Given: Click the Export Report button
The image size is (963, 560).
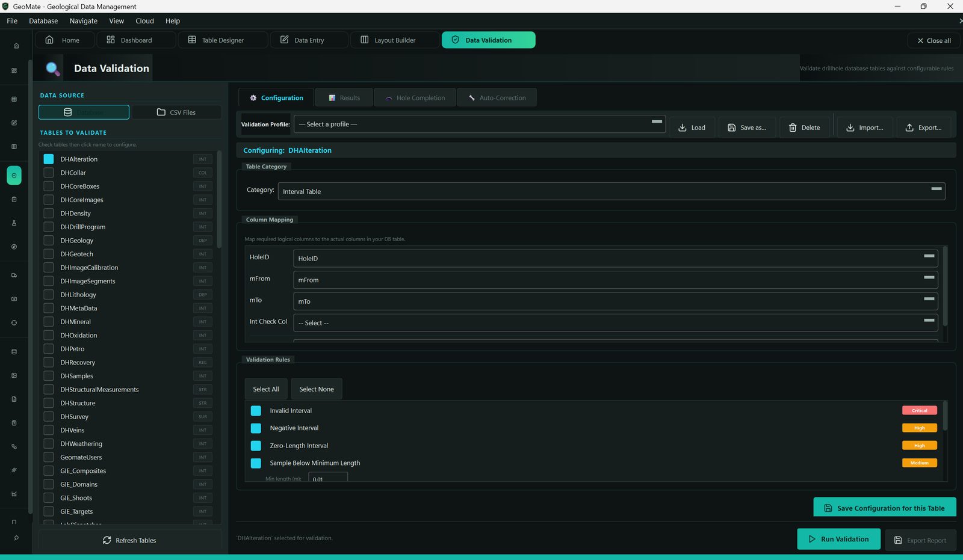Looking at the screenshot, I should (920, 540).
